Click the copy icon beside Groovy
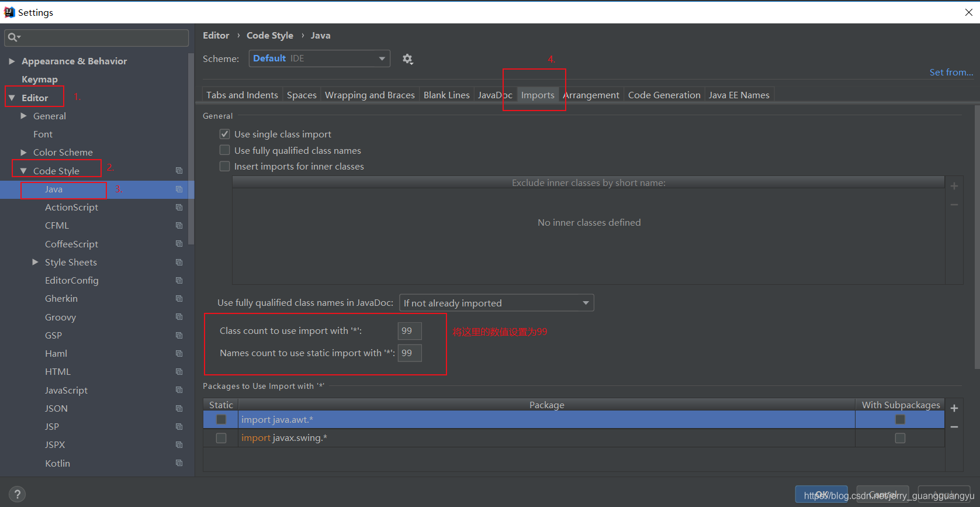 179,317
